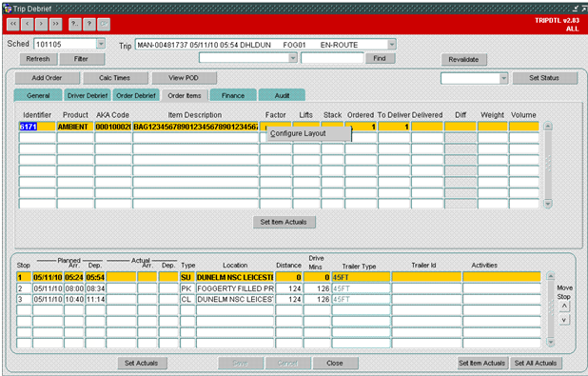Image resolution: width=588 pixels, height=376 pixels.
Task: Click the Close button at bottom
Action: [335, 363]
